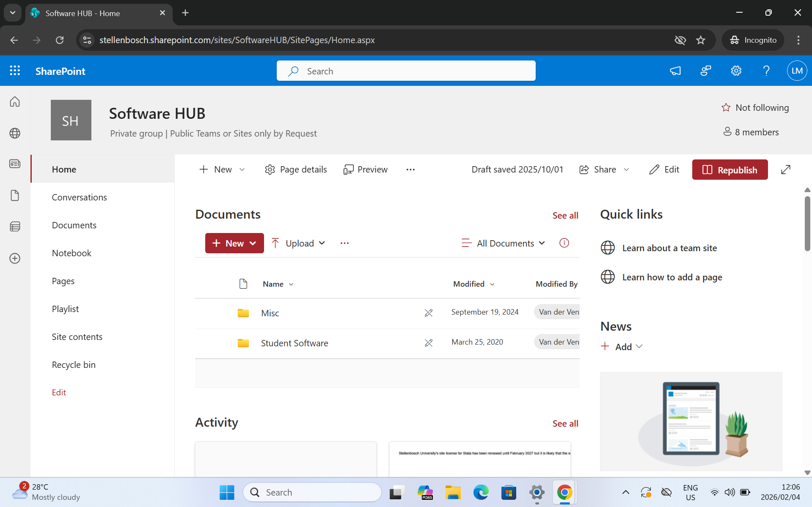Image resolution: width=812 pixels, height=507 pixels.
Task: Expand page to full screen with arrows icon
Action: coord(785,170)
